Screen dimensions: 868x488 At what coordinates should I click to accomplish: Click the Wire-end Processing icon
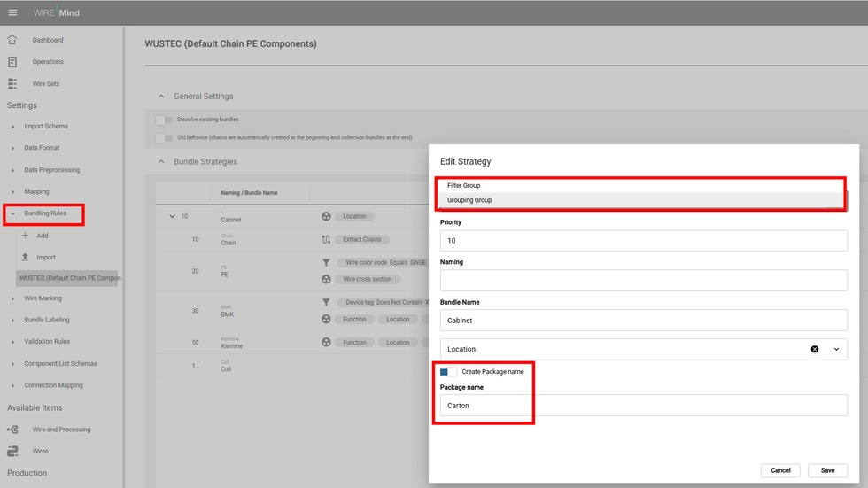click(x=12, y=430)
